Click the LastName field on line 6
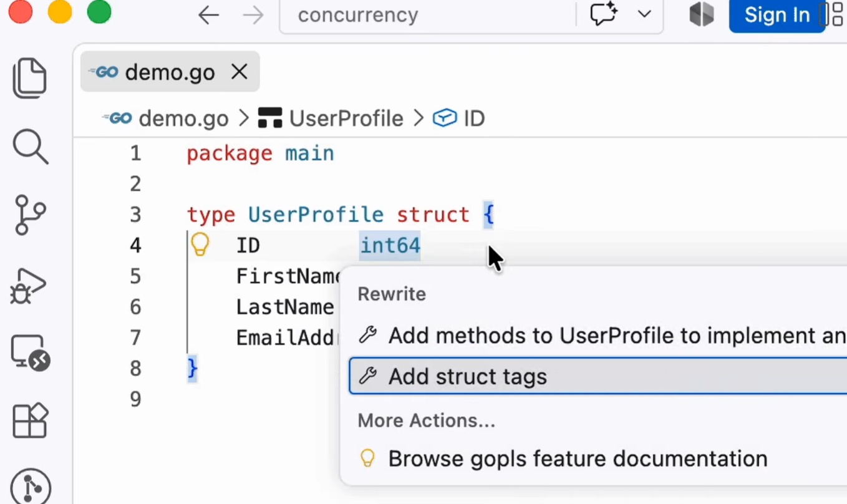The height and width of the screenshot is (504, 847). click(x=285, y=307)
